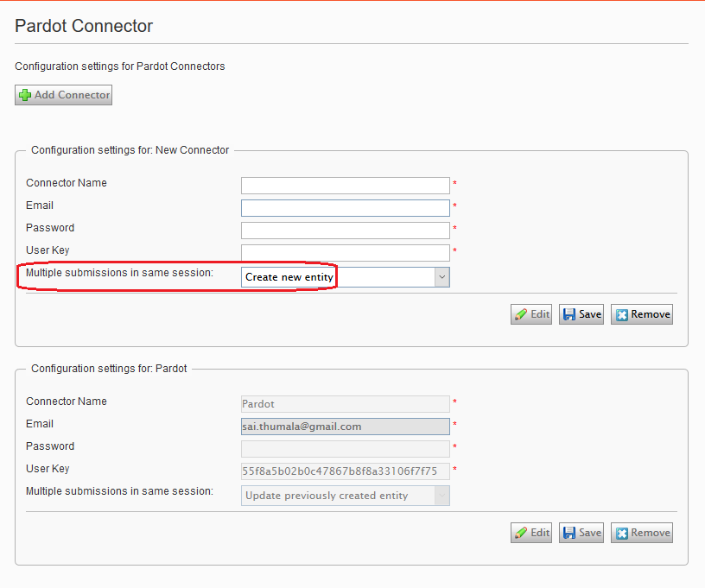Click Remove X icon in Pardot section
The width and height of the screenshot is (705, 588).
click(621, 533)
